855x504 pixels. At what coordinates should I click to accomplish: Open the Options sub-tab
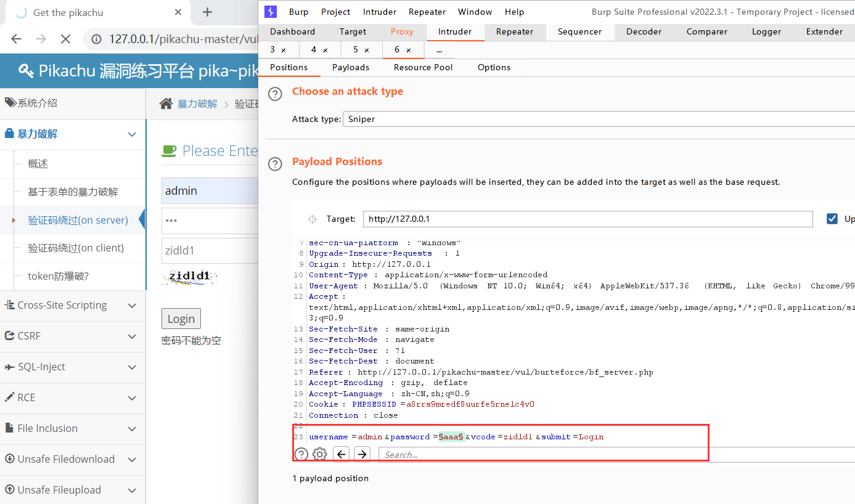(x=494, y=67)
